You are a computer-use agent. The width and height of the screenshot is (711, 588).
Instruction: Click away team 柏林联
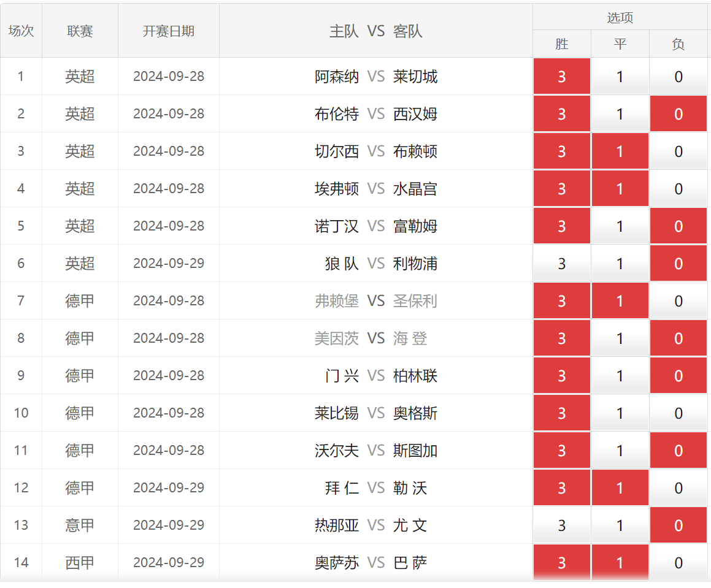415,375
